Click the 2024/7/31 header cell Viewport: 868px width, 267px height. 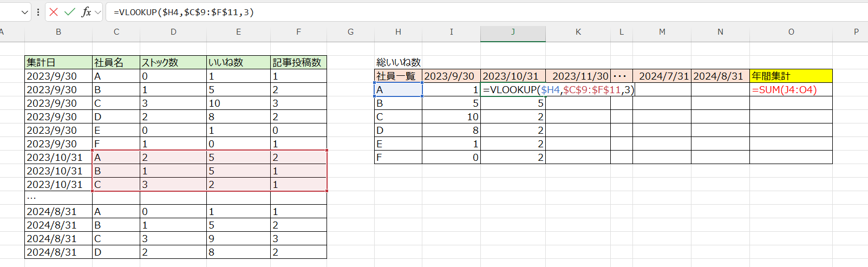tap(662, 76)
